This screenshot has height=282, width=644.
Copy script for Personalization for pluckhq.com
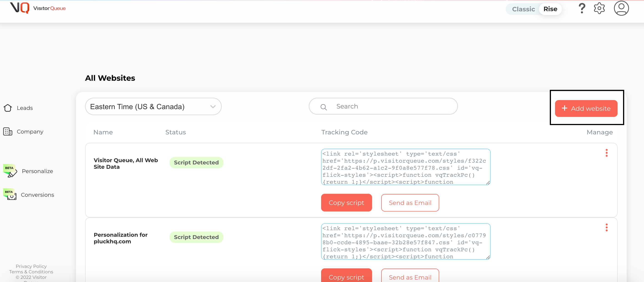[x=346, y=275]
